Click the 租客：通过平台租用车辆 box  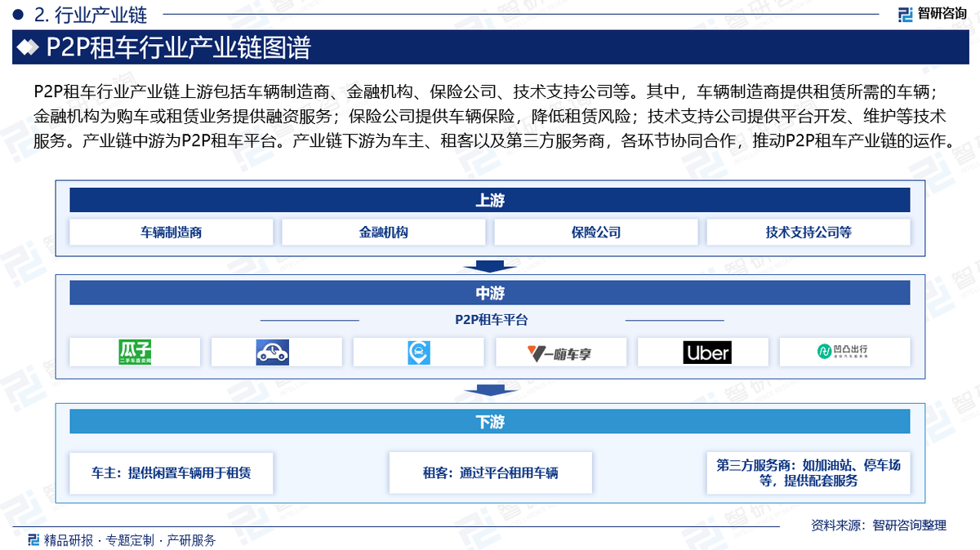pyautogui.click(x=490, y=472)
